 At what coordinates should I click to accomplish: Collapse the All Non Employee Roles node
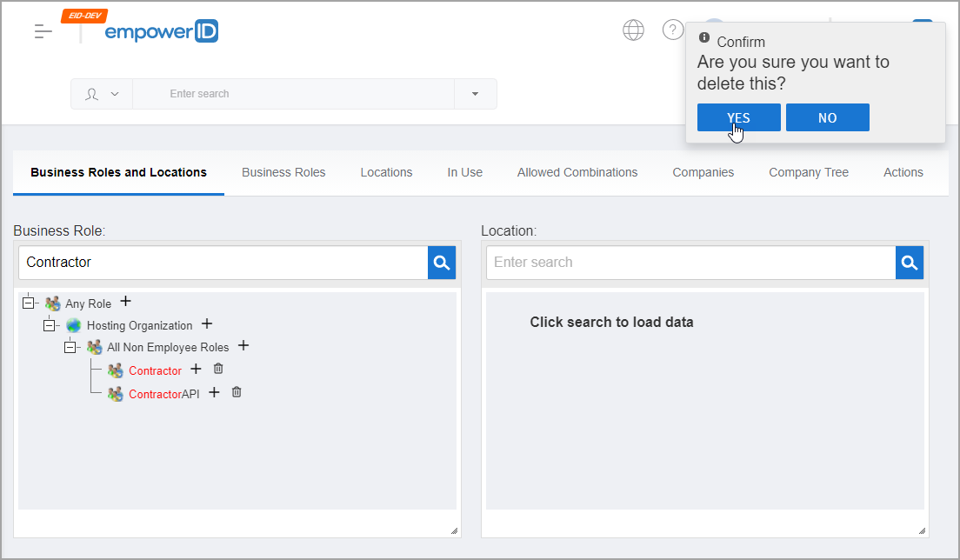[70, 347]
